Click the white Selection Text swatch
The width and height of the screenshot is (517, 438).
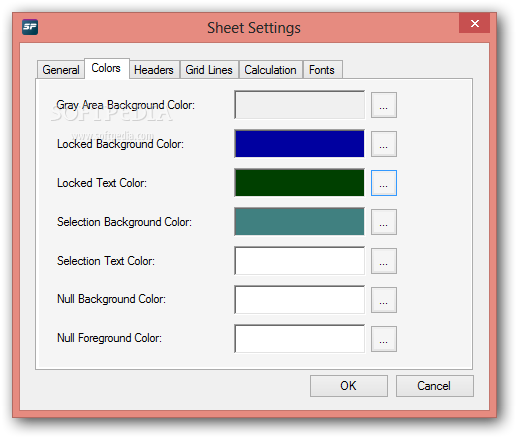[299, 261]
